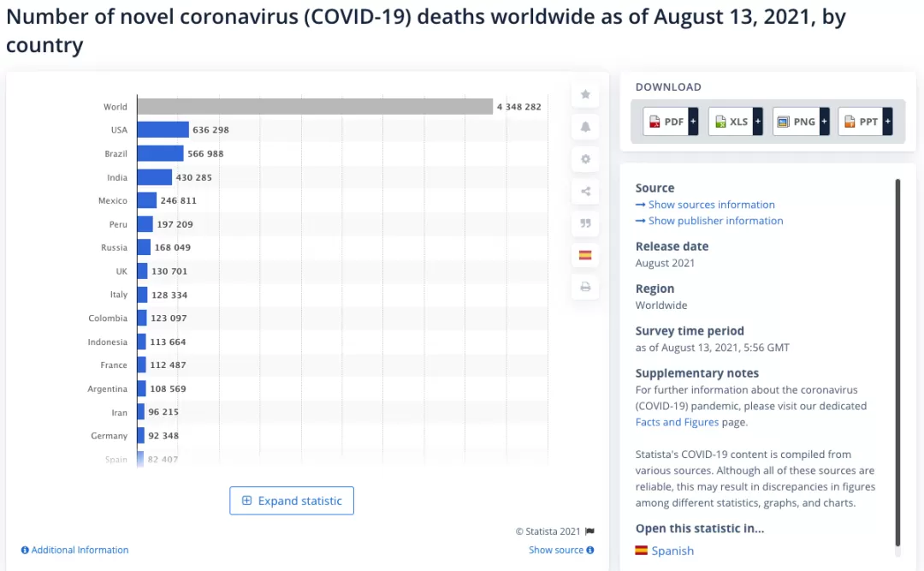The image size is (924, 571).
Task: Click the flag icon beside Statista 2021
Action: [x=589, y=532]
